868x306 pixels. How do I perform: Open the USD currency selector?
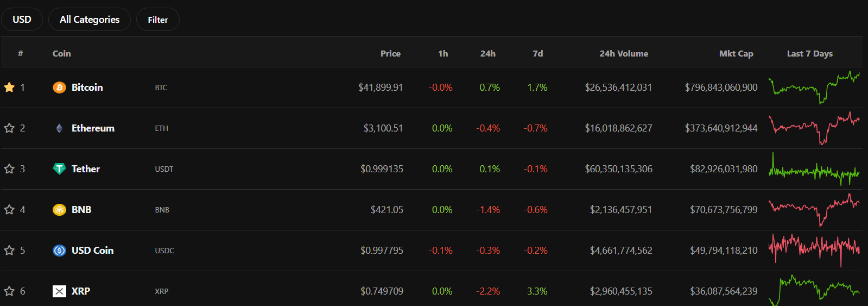[x=22, y=20]
